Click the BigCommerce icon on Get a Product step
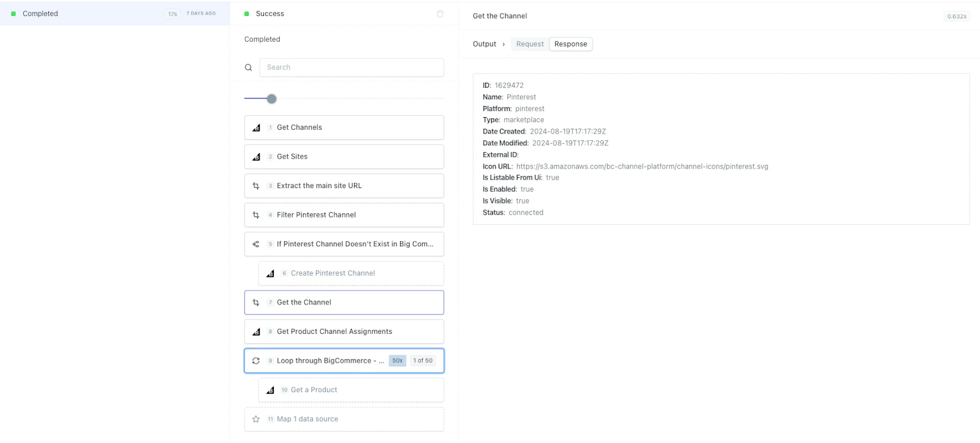Screen dimensions: 980x443 (270, 390)
